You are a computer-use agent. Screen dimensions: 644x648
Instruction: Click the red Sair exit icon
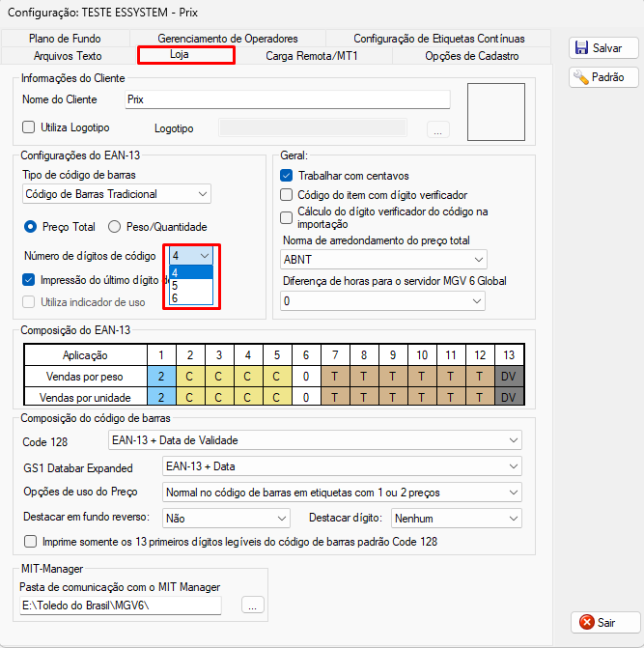(x=587, y=622)
